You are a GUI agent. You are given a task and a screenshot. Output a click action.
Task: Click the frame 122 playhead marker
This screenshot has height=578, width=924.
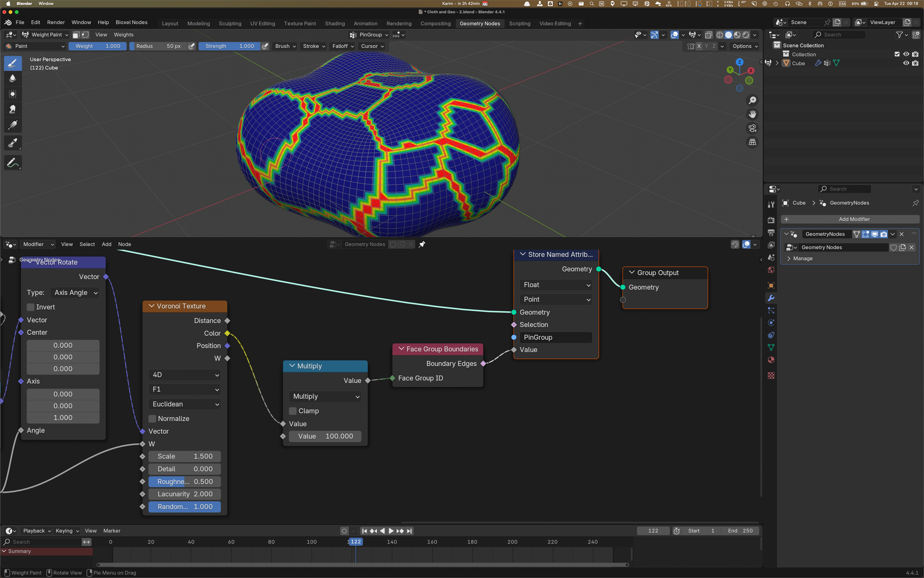355,542
